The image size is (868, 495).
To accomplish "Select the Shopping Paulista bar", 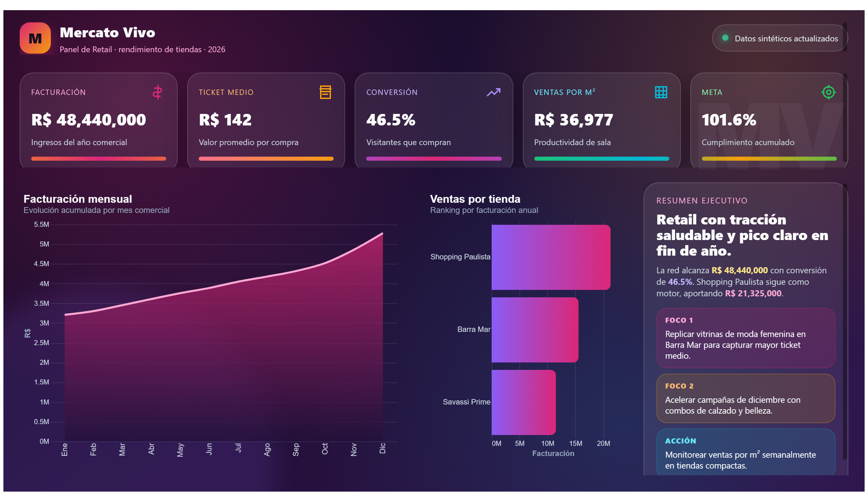I will click(x=551, y=257).
